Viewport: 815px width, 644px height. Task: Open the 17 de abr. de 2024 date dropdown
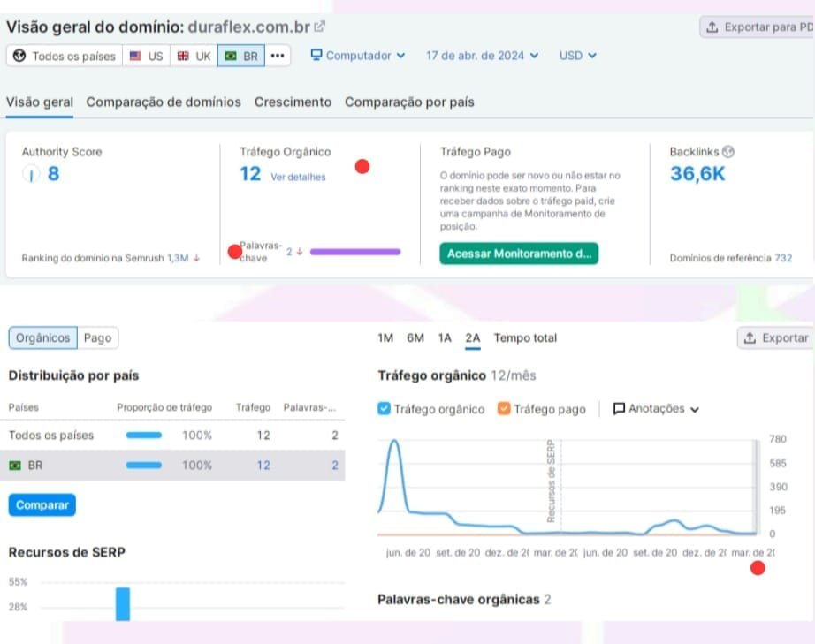coord(482,56)
